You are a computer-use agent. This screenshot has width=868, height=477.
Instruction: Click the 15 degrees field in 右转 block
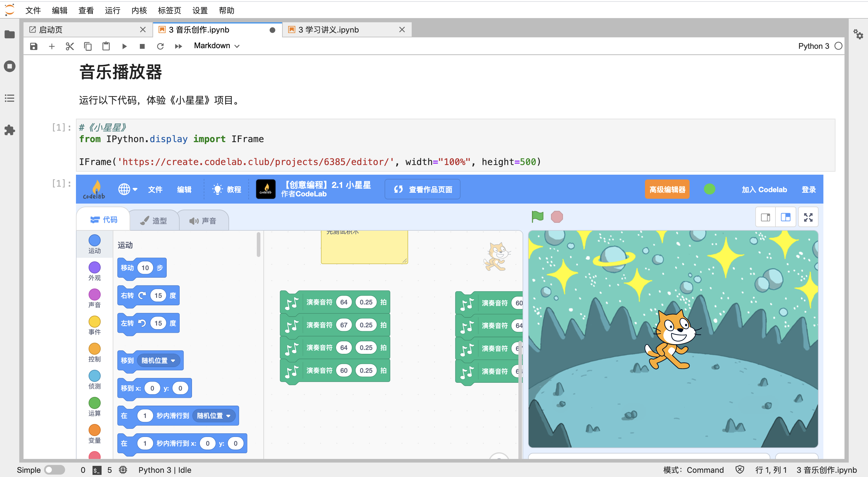coord(158,295)
